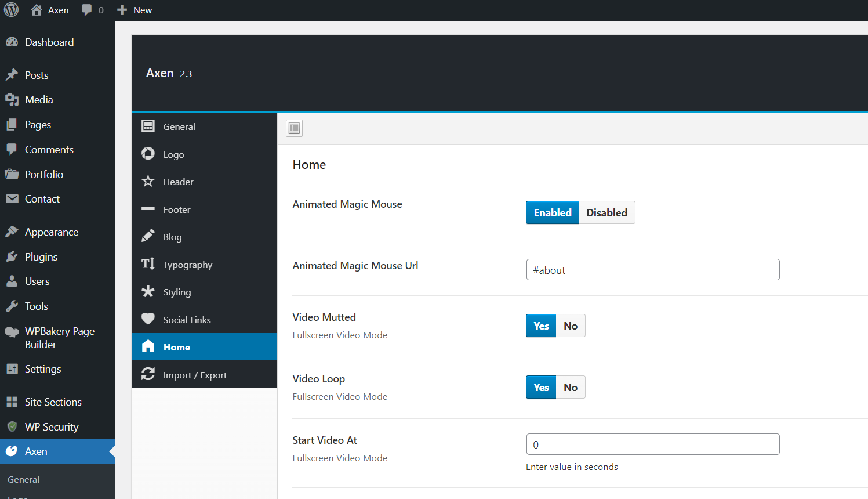Click the Axen theme icon in sidebar
Image resolution: width=868 pixels, height=499 pixels.
click(x=12, y=451)
